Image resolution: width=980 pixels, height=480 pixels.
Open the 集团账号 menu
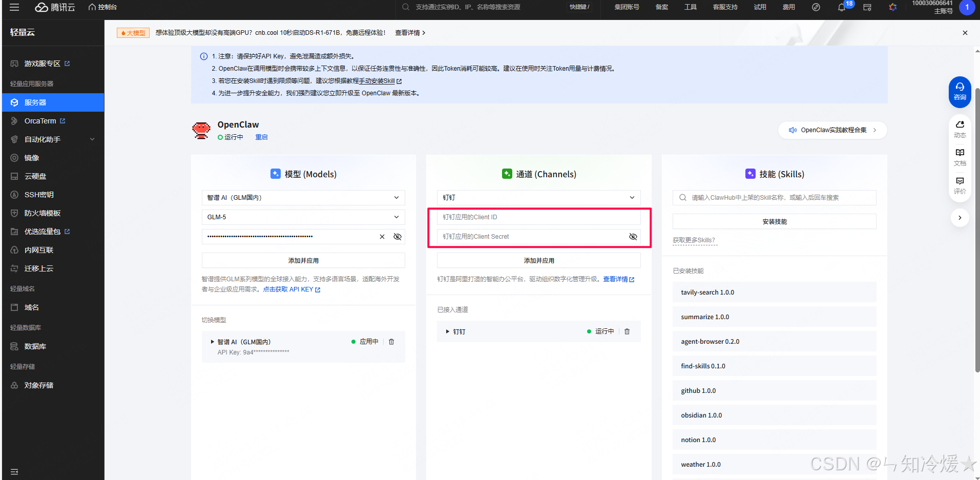[x=627, y=7]
